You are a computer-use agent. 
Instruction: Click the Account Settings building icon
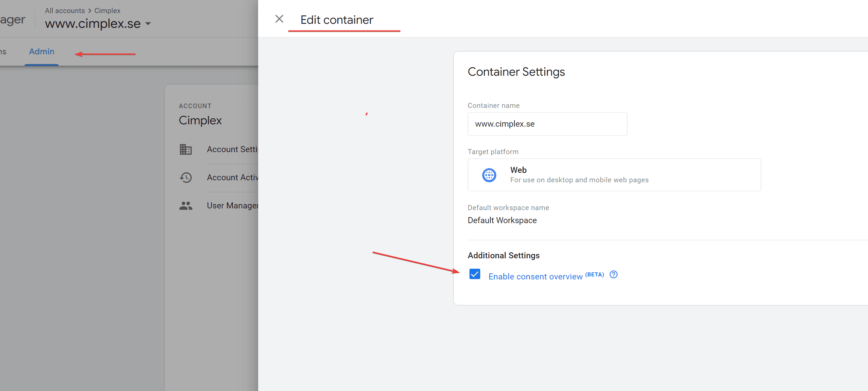[x=186, y=149]
